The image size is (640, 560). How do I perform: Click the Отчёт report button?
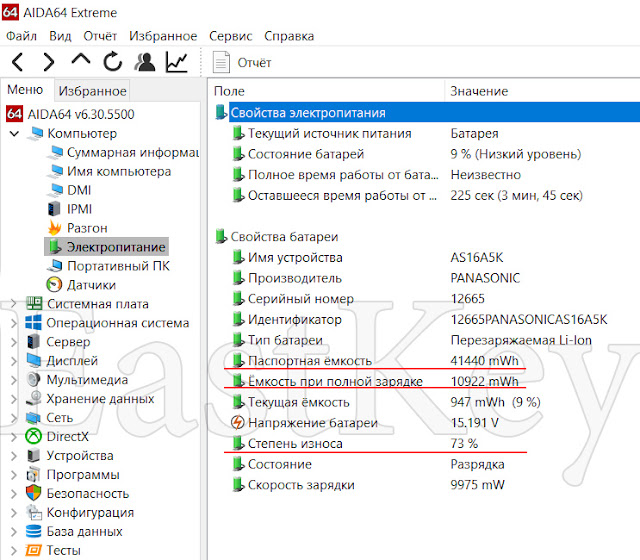(242, 62)
